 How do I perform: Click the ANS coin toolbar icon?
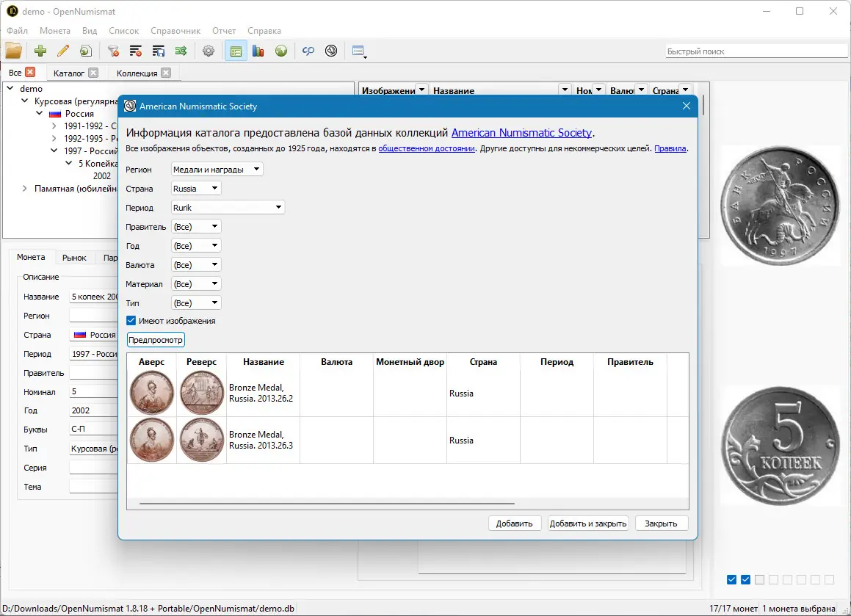(331, 51)
